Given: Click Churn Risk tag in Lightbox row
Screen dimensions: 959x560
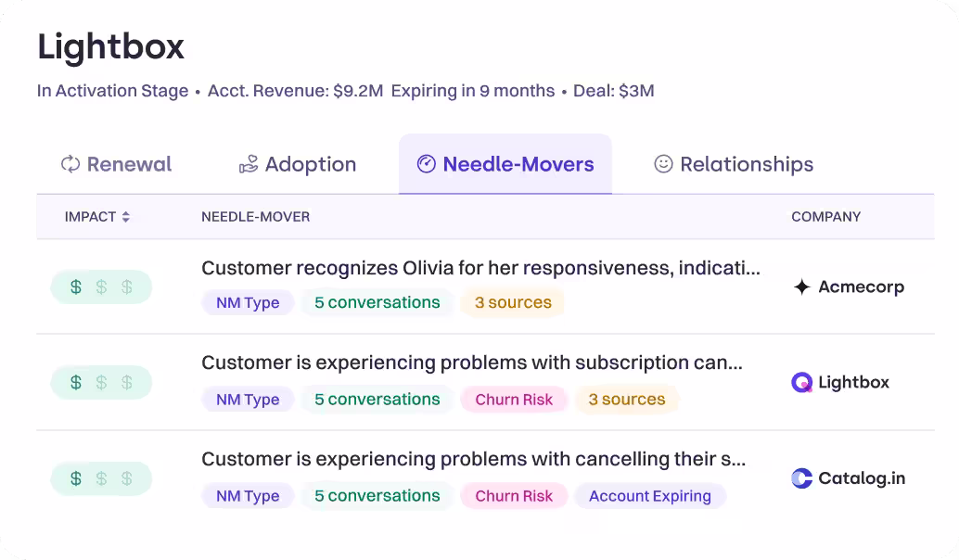Looking at the screenshot, I should pos(514,400).
